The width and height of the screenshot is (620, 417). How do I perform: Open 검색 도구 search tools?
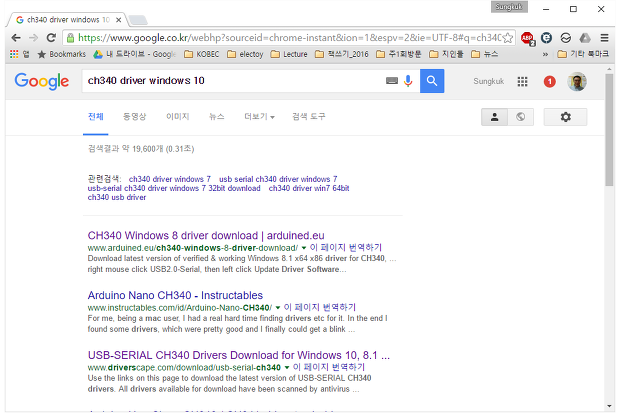point(308,117)
